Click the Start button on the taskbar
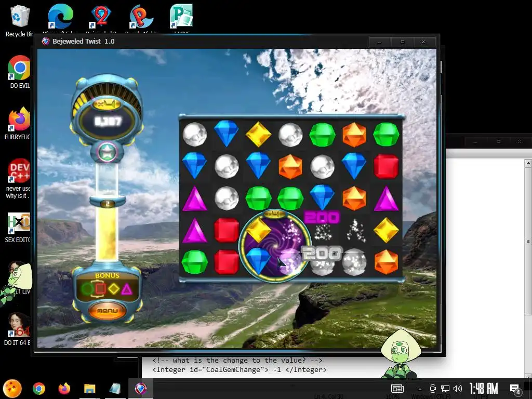 click(x=12, y=389)
